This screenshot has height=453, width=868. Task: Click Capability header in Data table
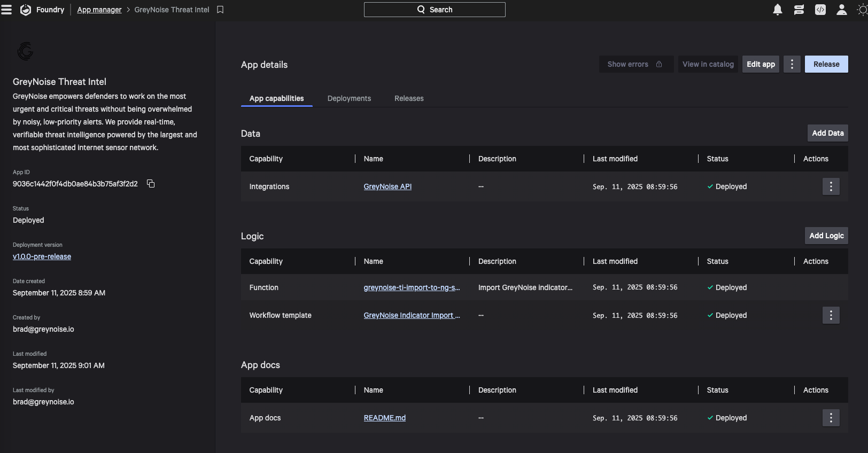pos(266,159)
